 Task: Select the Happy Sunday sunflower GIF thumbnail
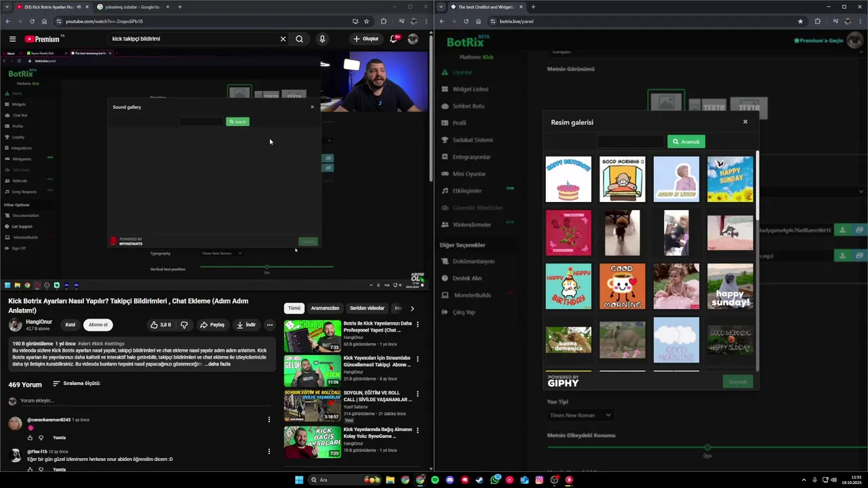click(730, 180)
